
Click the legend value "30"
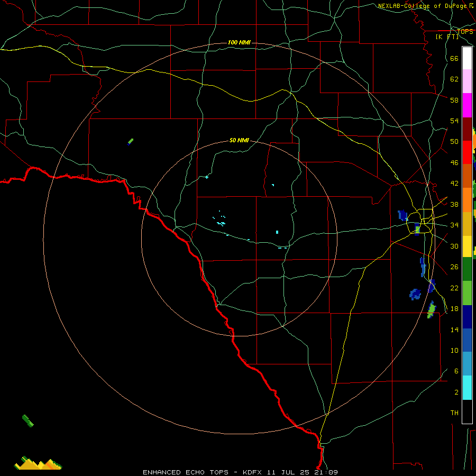click(454, 246)
